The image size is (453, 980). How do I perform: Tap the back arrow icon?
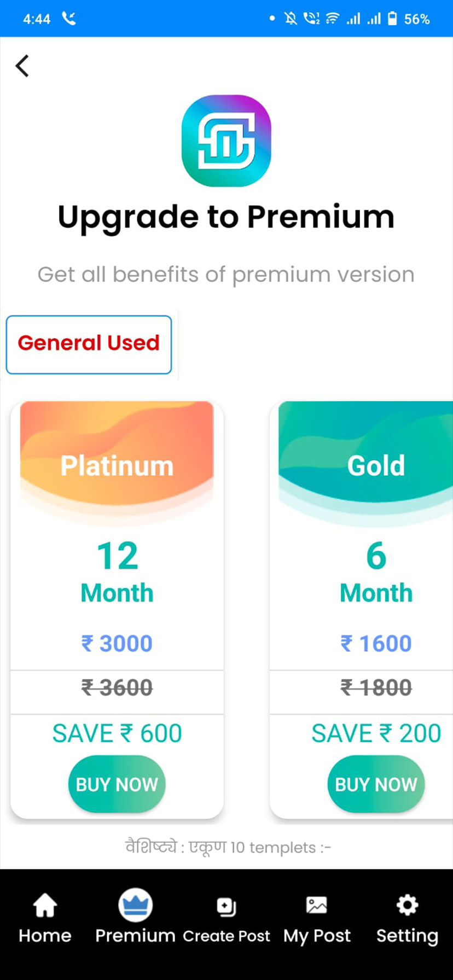tap(22, 66)
